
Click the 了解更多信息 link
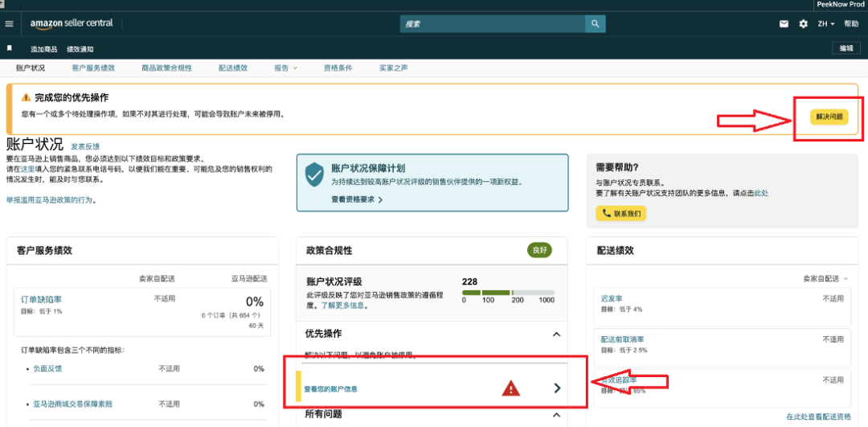[x=344, y=305]
